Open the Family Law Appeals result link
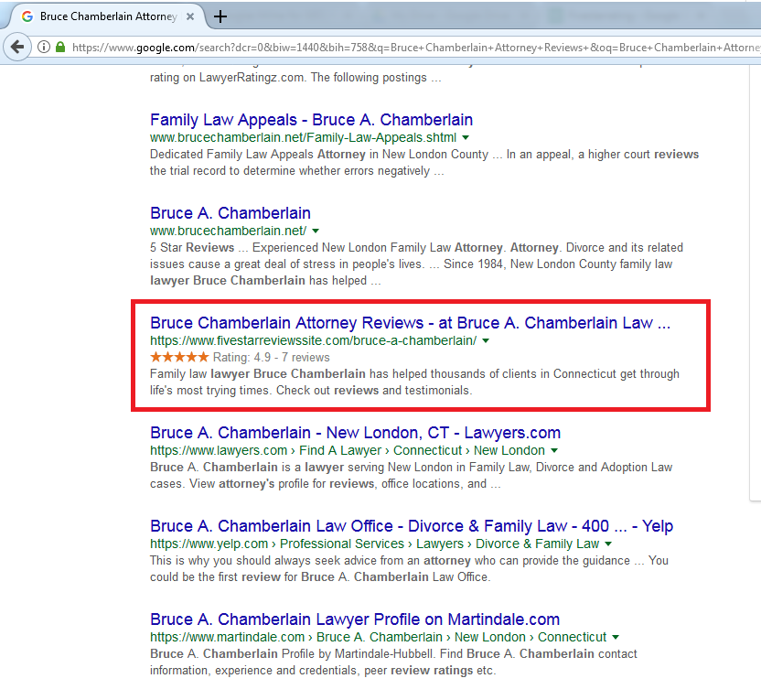The image size is (761, 700). [311, 120]
